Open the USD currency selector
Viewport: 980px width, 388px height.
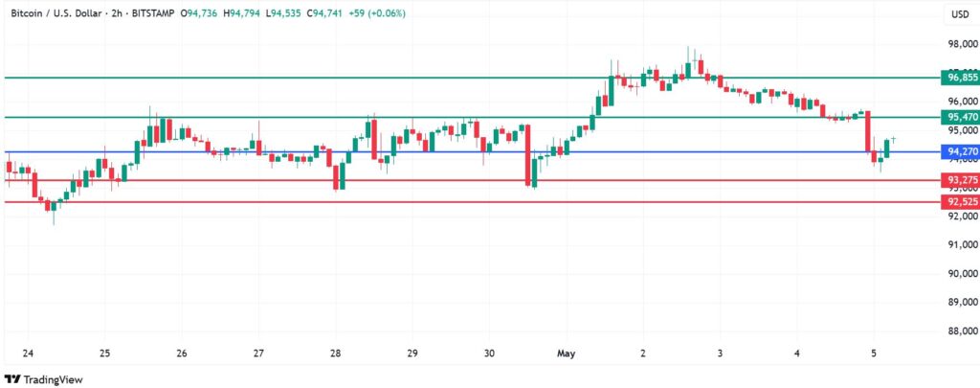(958, 13)
